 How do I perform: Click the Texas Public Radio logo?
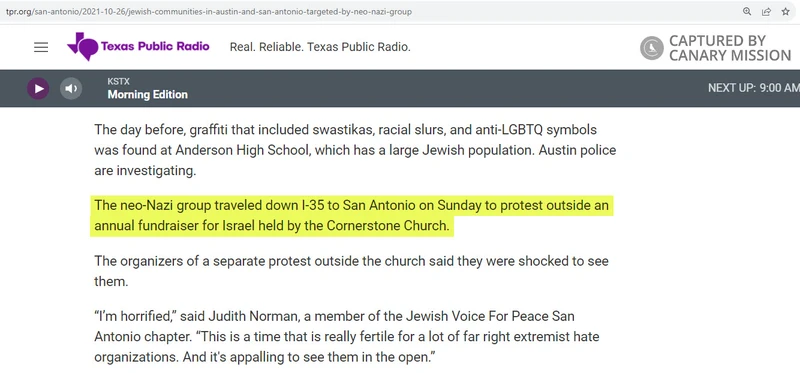[x=138, y=46]
